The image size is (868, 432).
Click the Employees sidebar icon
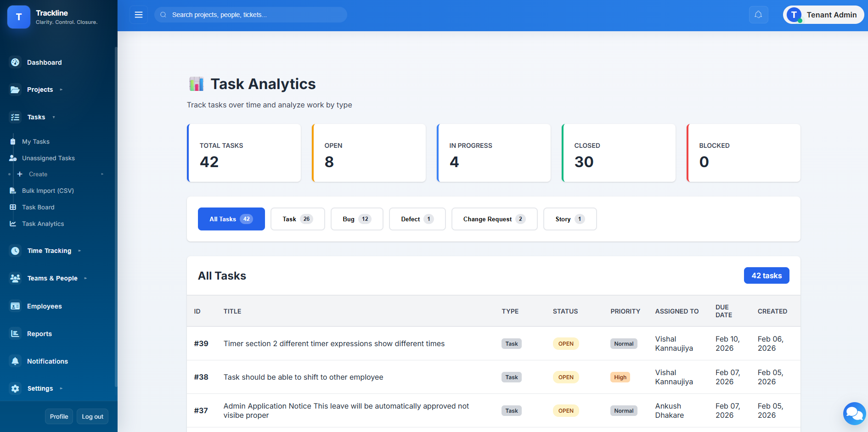tap(15, 306)
